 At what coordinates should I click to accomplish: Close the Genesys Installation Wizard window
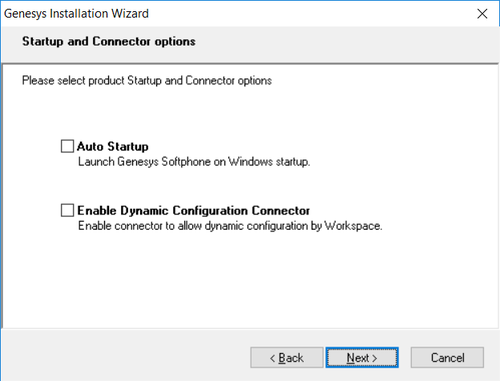tap(482, 14)
